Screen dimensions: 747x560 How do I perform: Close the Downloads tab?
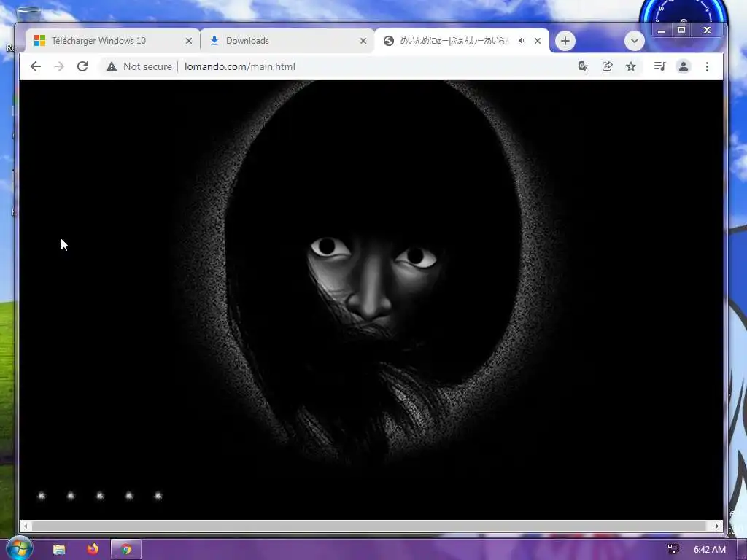(363, 41)
